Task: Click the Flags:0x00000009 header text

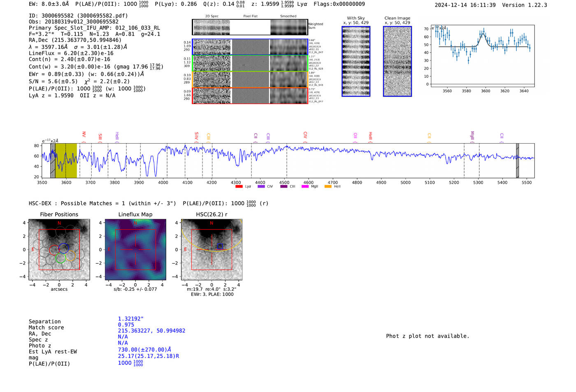Action: [x=339, y=4]
